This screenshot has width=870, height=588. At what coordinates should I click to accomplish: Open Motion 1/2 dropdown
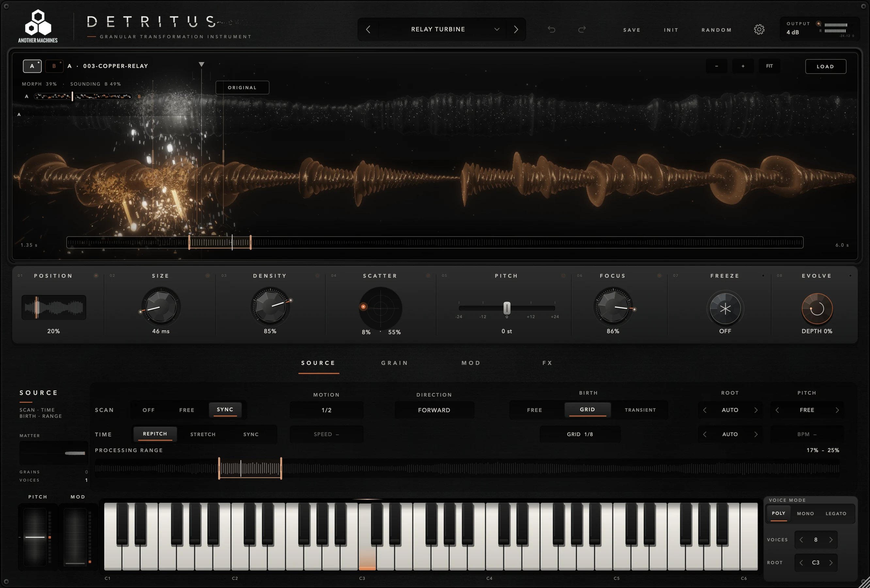[327, 410]
